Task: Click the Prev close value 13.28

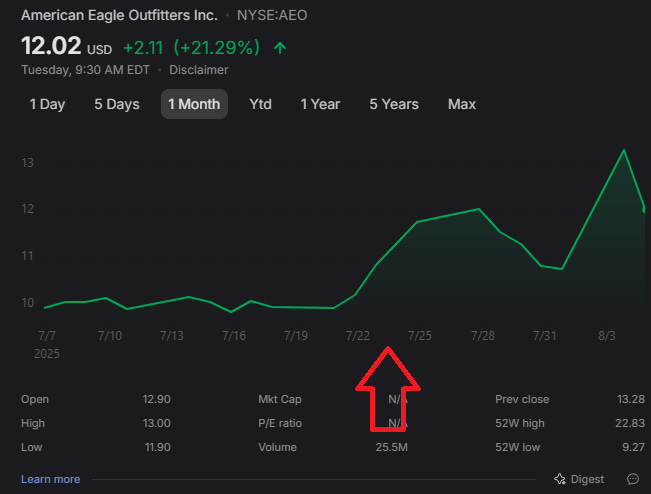Action: pos(631,399)
